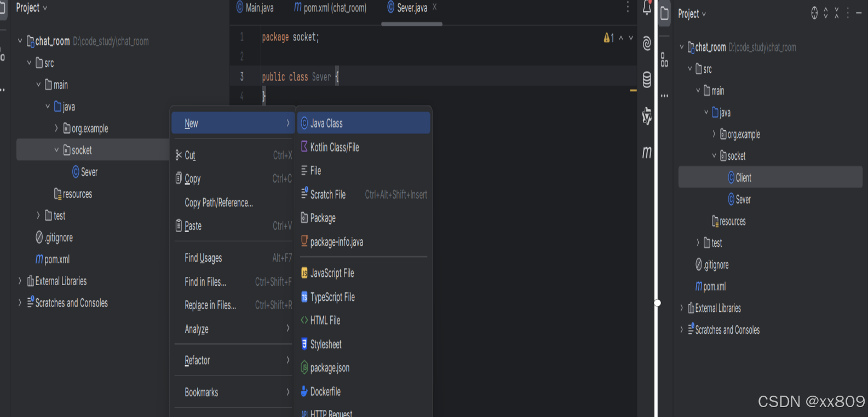Expand org.example in the tree containing Client
The image size is (868, 417).
714,134
